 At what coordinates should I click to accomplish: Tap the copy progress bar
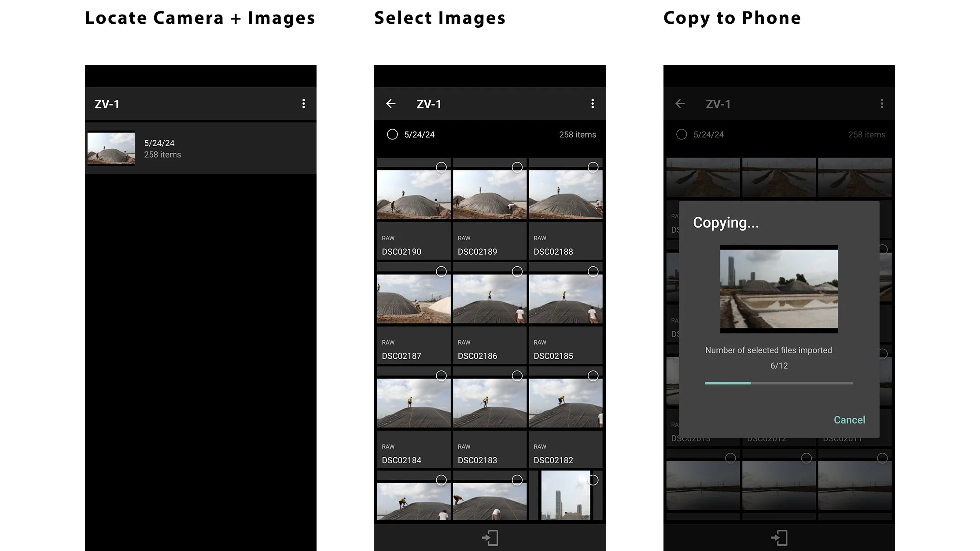coord(779,383)
